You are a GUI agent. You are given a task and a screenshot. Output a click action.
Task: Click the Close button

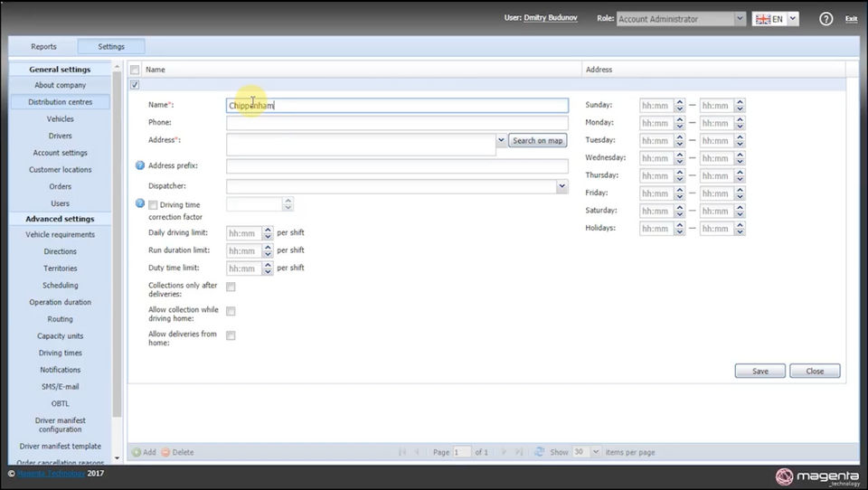point(815,371)
